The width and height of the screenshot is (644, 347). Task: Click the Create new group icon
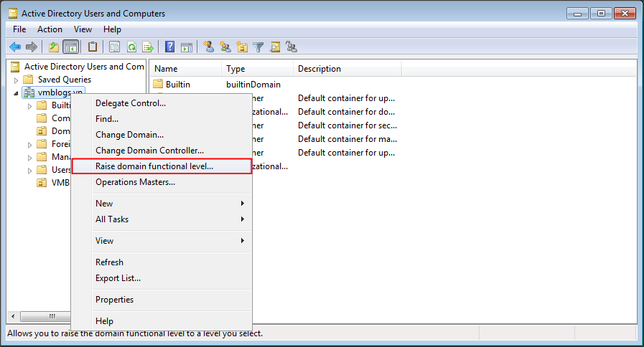225,47
